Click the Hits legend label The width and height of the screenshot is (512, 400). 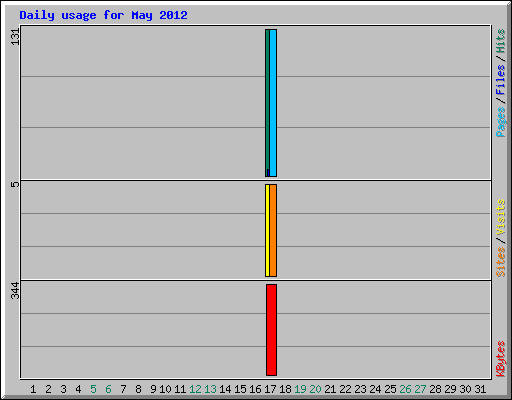point(501,41)
